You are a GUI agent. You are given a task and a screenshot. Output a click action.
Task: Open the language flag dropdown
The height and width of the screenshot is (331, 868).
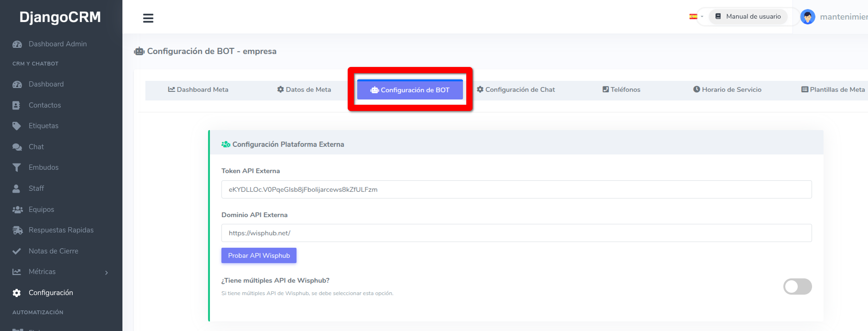coord(696,16)
